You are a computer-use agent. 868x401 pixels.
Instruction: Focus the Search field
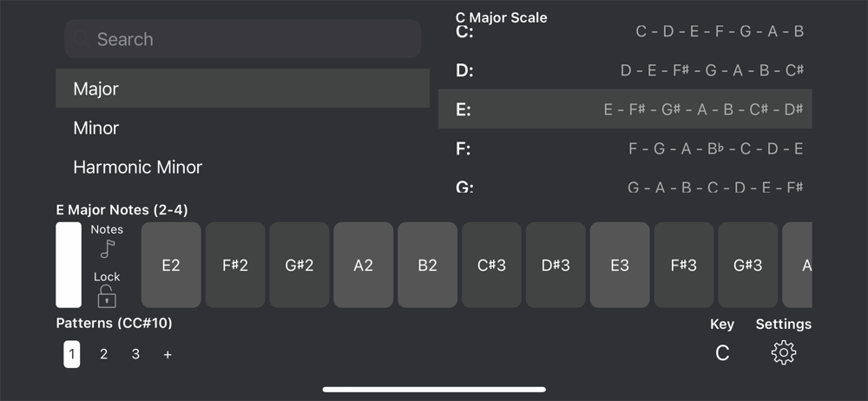click(242, 39)
